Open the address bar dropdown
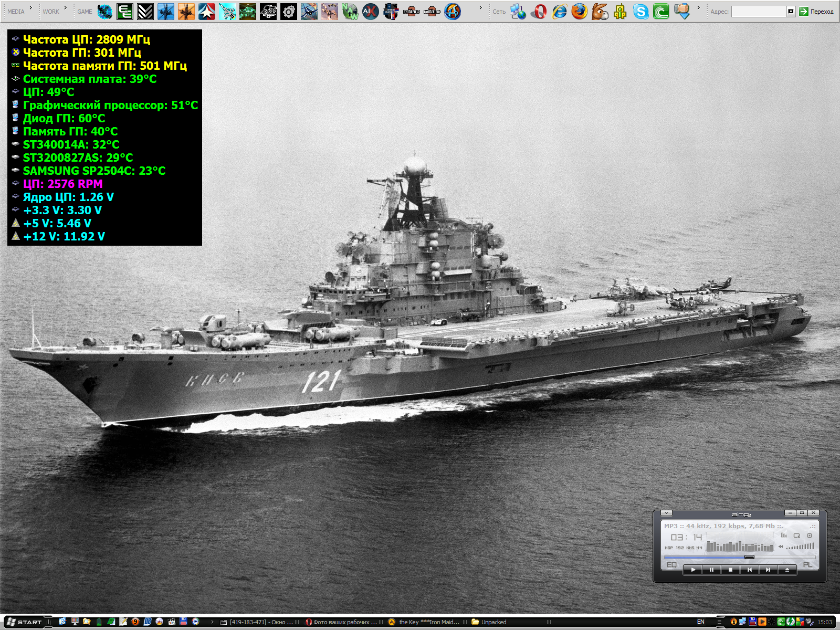 tap(791, 12)
